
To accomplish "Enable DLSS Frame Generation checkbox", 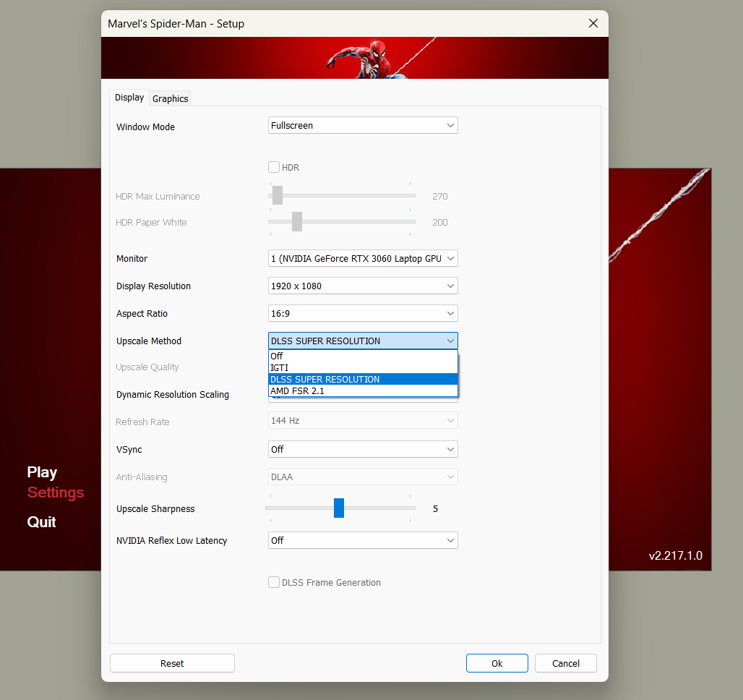I will [x=274, y=582].
